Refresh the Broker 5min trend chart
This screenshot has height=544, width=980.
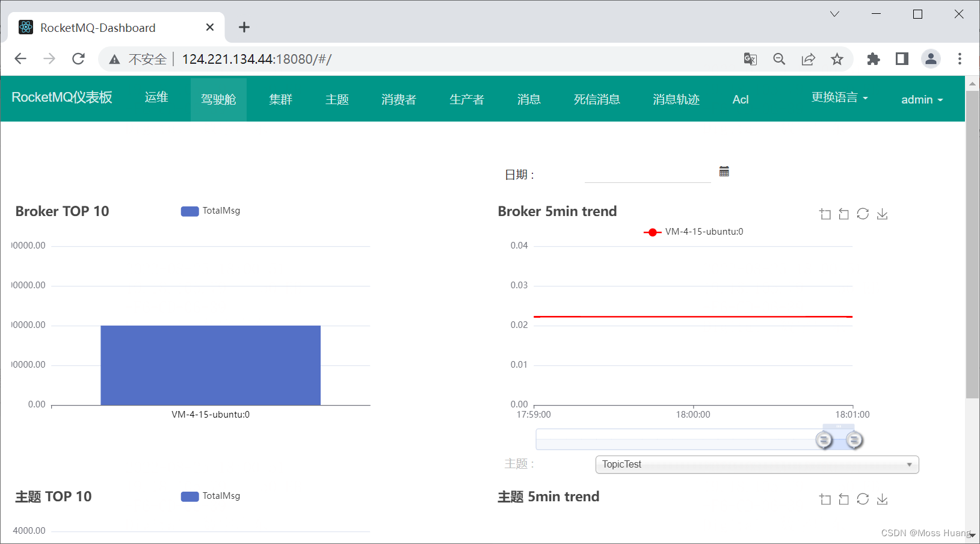(x=863, y=214)
